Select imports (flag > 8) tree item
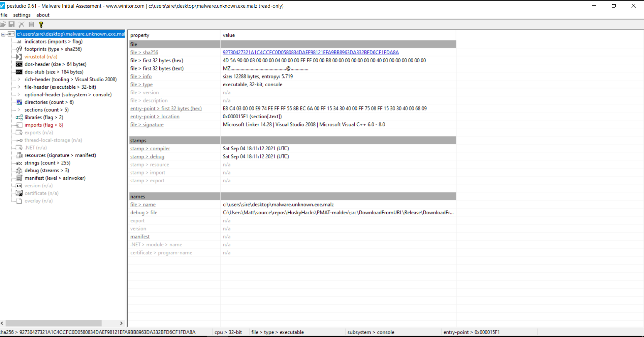 pos(44,125)
